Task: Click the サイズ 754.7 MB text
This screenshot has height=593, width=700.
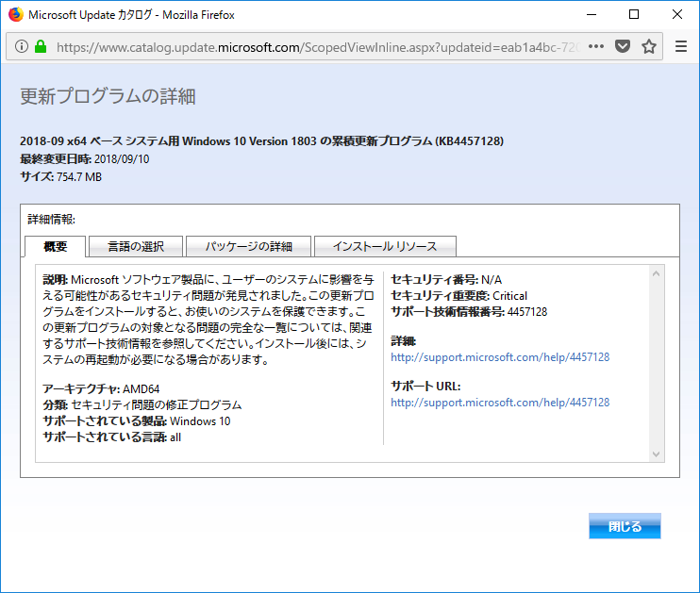Action: tap(60, 176)
